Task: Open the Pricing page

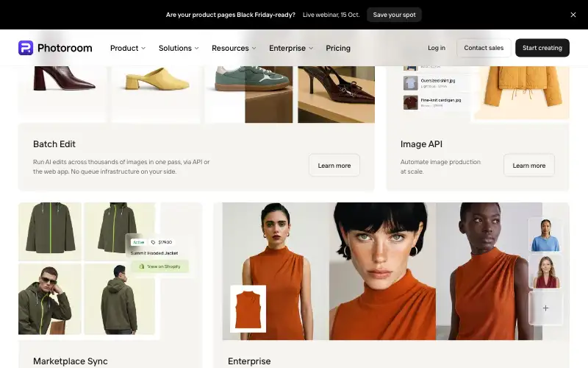Action: (338, 48)
